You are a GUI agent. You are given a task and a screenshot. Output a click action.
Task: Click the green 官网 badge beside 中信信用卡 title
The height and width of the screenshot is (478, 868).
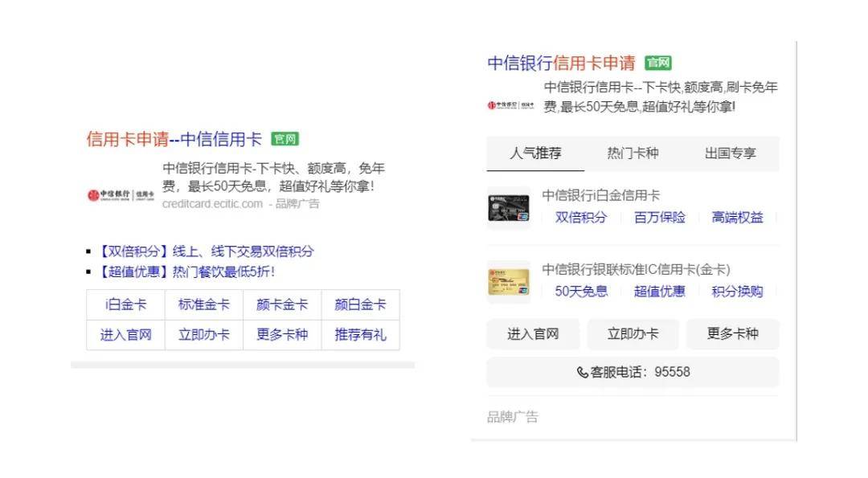tap(285, 139)
